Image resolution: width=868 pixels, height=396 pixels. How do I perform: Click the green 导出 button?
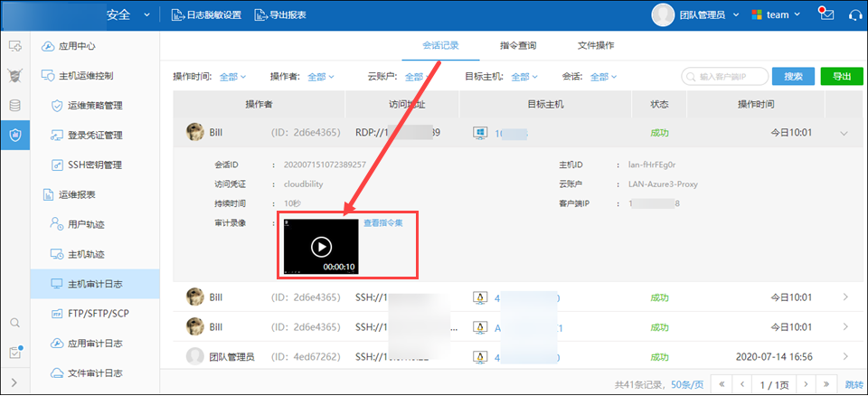pyautogui.click(x=842, y=77)
